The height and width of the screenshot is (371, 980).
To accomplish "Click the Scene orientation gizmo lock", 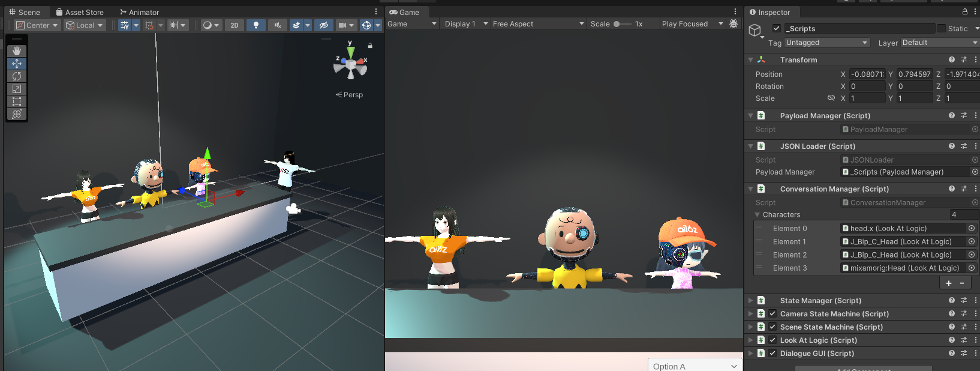I will pyautogui.click(x=370, y=46).
